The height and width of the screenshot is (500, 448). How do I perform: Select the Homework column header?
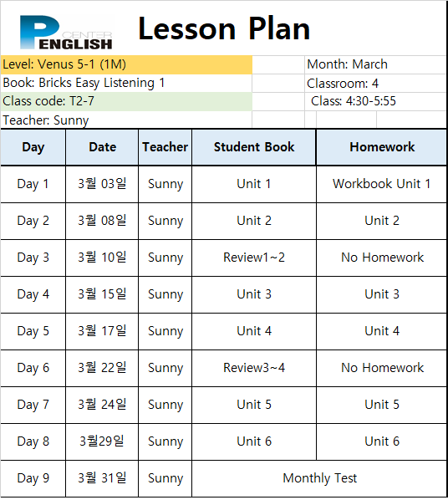(x=382, y=147)
